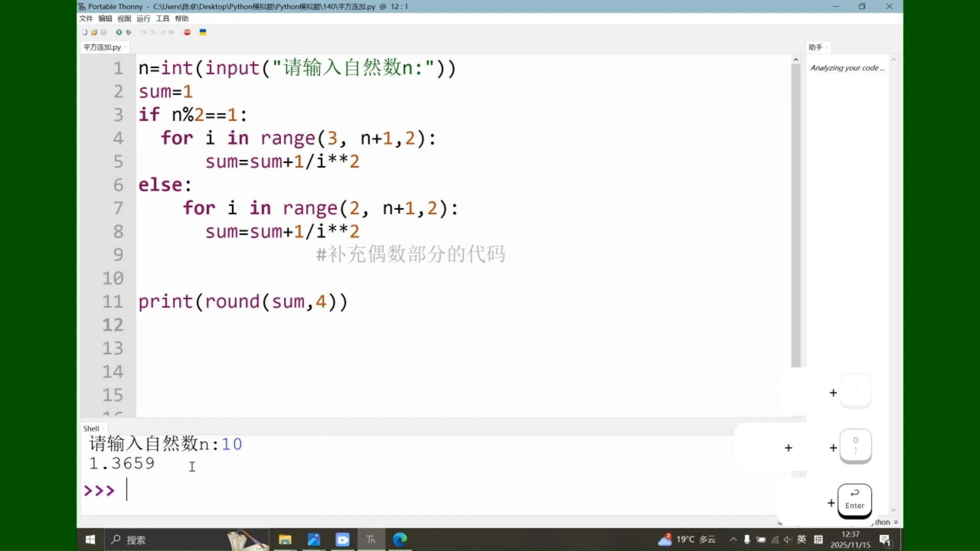Open the 助手 panel tab arrow

coord(828,47)
